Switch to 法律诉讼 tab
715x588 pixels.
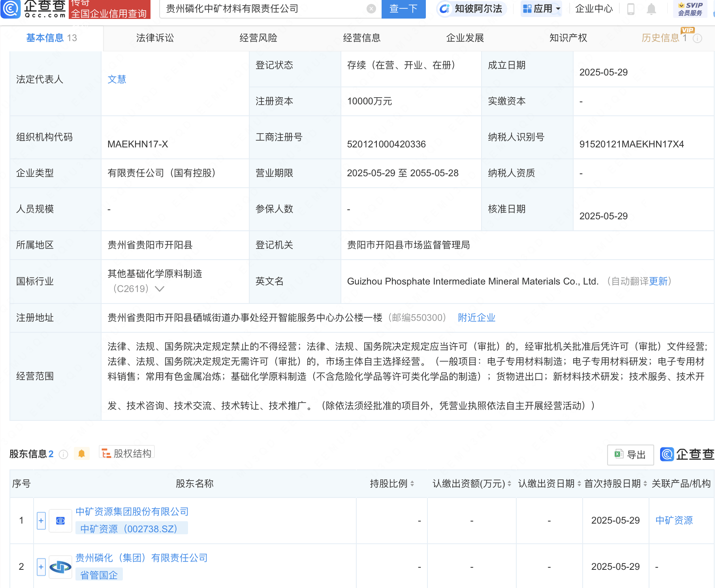(x=155, y=38)
